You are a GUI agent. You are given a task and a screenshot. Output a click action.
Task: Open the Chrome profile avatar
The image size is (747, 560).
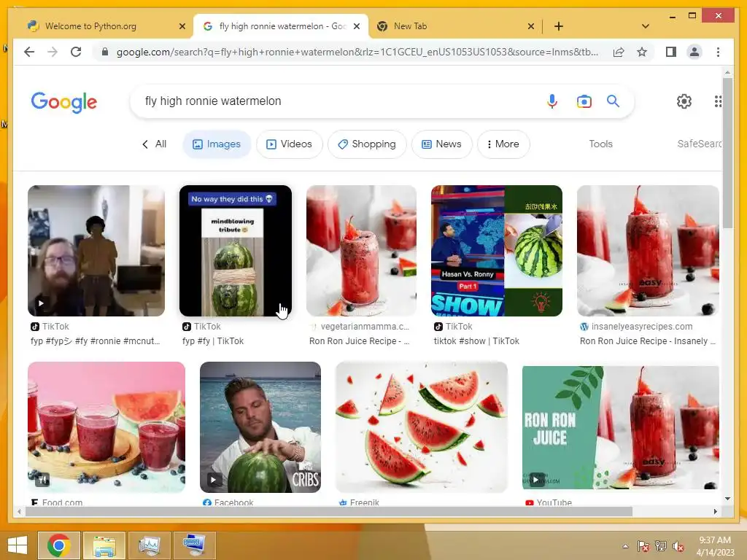point(694,52)
